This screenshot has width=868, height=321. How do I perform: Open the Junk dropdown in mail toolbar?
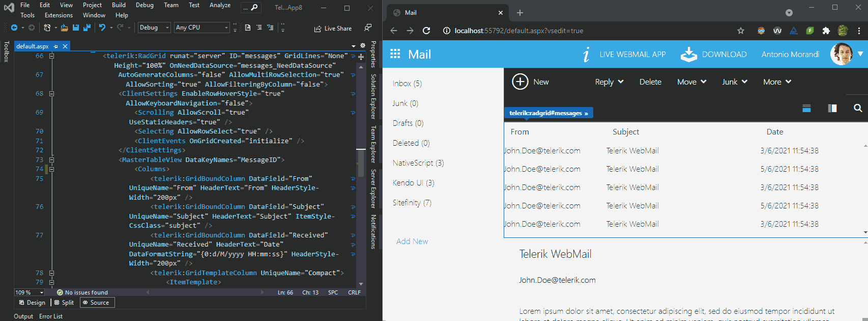[x=735, y=82]
